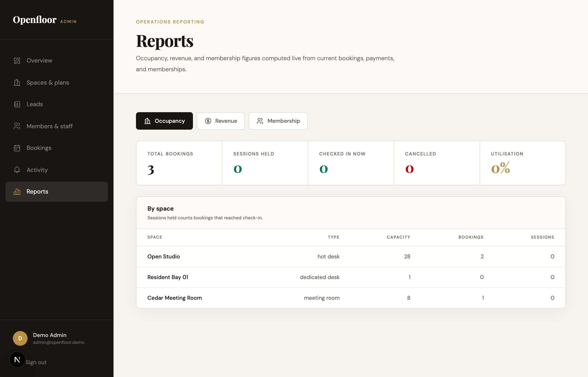Screen dimensions: 588x377
Task: Click the 'hot desk' type cell
Action: click(x=328, y=257)
